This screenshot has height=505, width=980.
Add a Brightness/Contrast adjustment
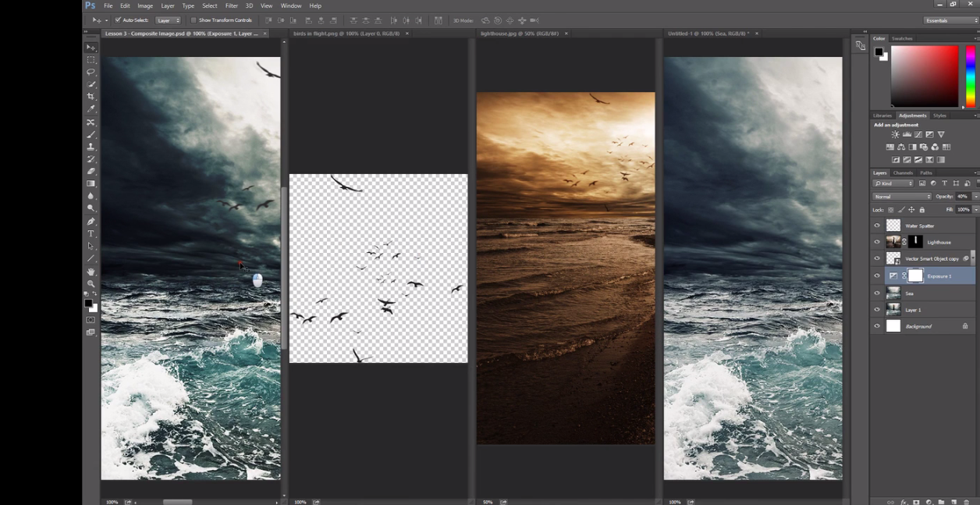895,135
